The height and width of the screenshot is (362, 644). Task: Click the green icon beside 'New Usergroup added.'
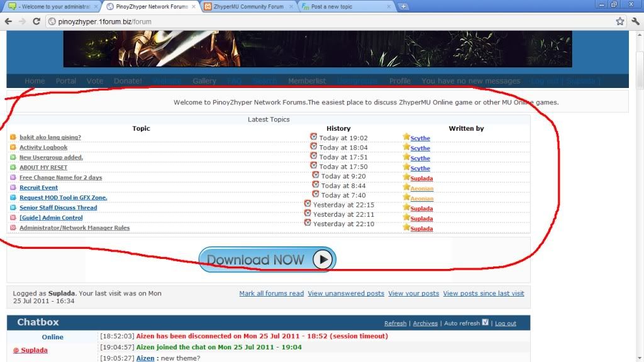coord(13,157)
